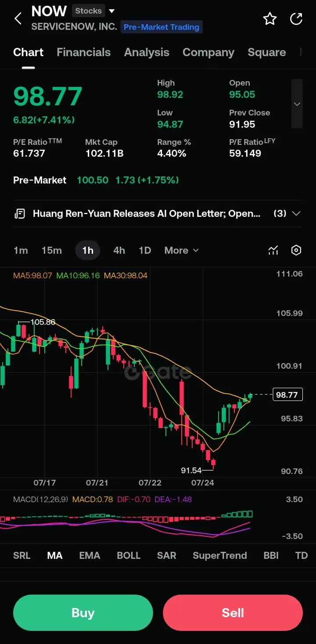Screen dimensions: 316x644
Task: Select the 1m timeframe
Action: coord(21,250)
